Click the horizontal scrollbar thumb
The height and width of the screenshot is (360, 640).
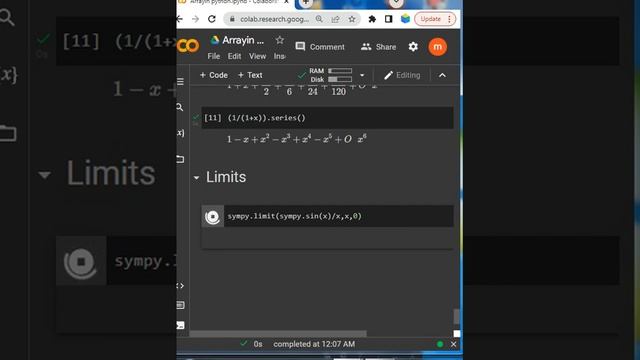click(278, 334)
